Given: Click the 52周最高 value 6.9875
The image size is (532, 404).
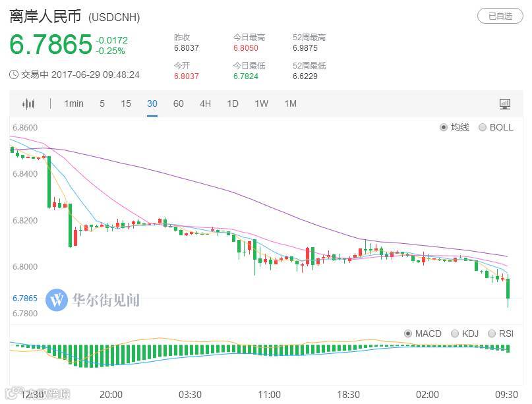Looking at the screenshot, I should pyautogui.click(x=305, y=48).
